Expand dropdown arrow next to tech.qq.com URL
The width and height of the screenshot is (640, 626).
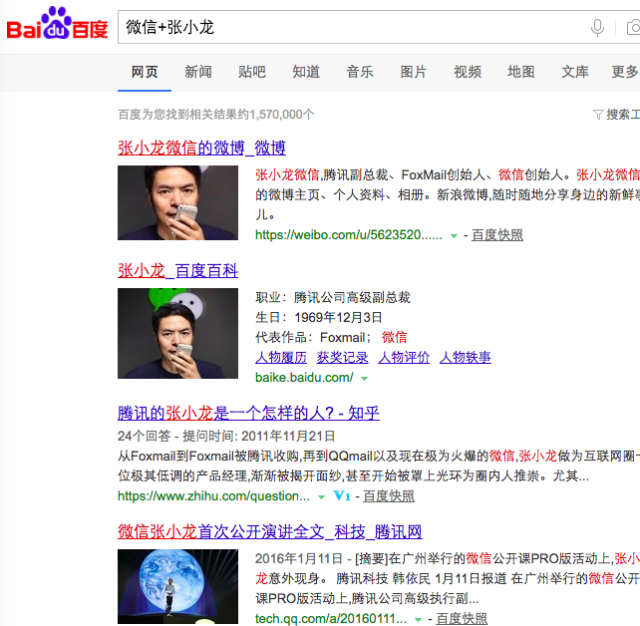pyautogui.click(x=418, y=619)
